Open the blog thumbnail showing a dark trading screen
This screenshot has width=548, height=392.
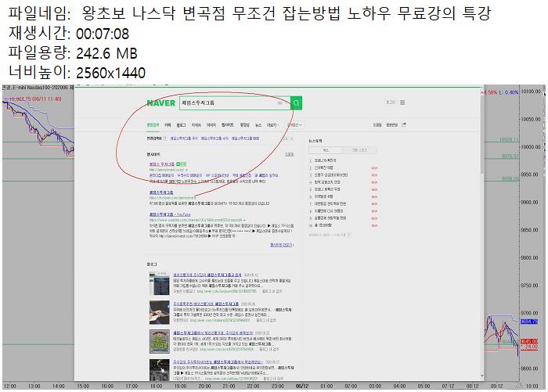[160, 283]
